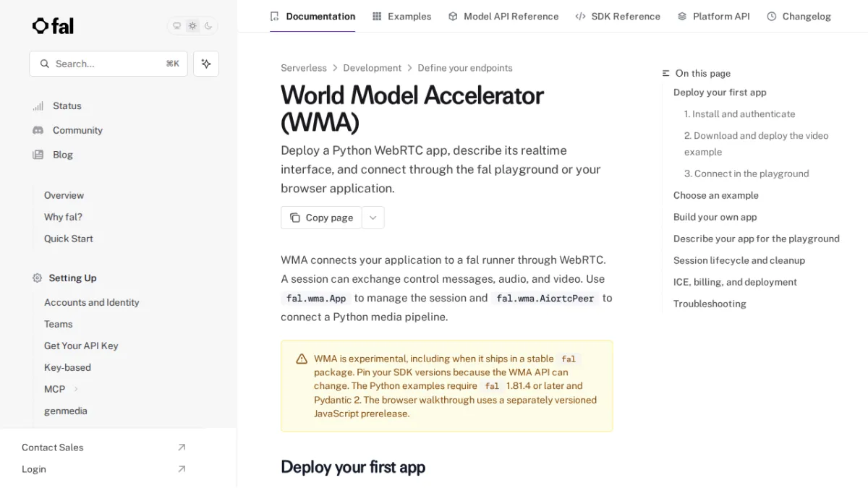Click the fal logo
Image resolution: width=868 pixels, height=488 pixels.
53,26
